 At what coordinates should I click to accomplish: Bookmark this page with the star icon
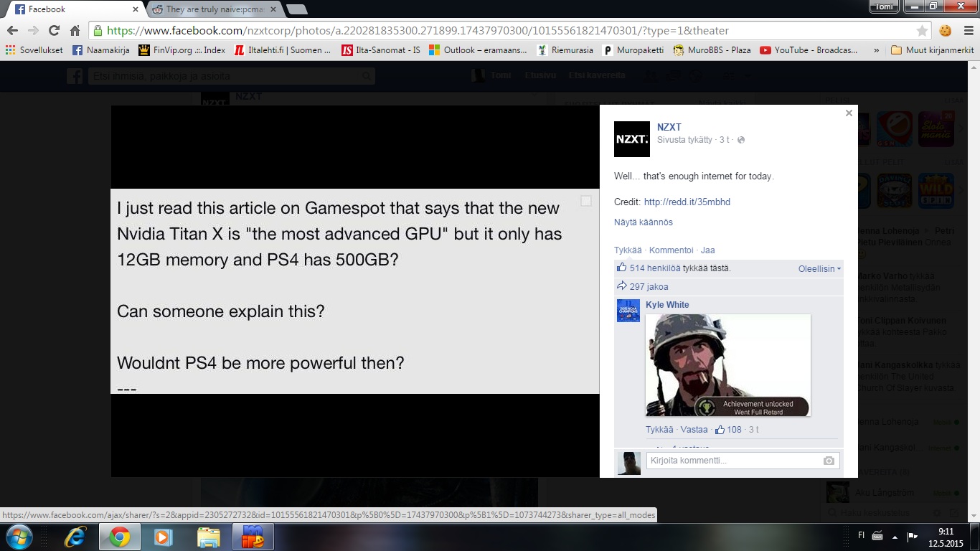[x=922, y=31]
